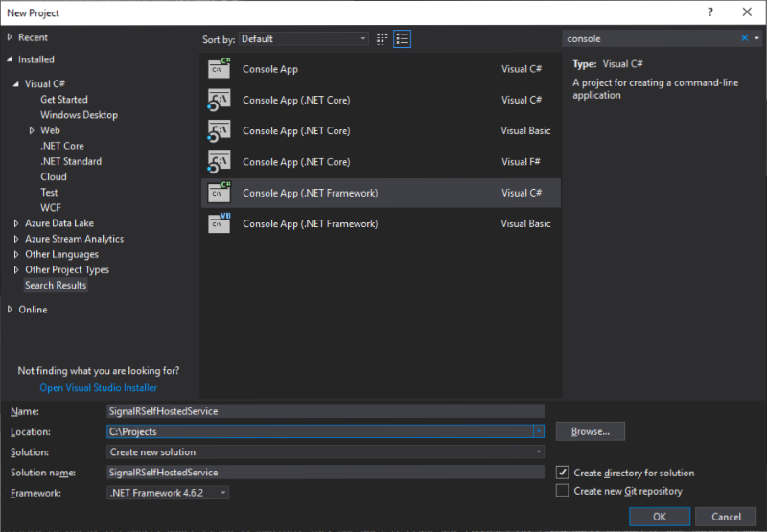Viewport: 767px width, 532px height.
Task: Click the Solution name input field
Action: click(325, 473)
